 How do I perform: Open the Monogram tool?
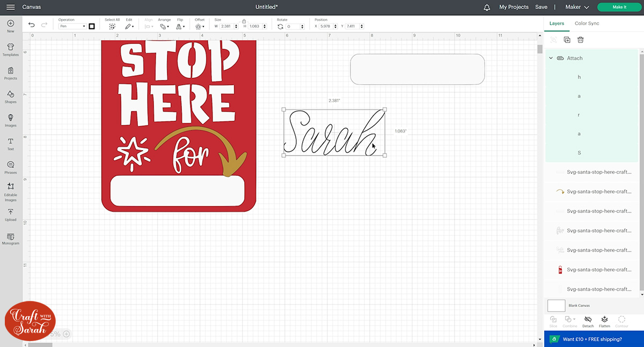pyautogui.click(x=11, y=238)
